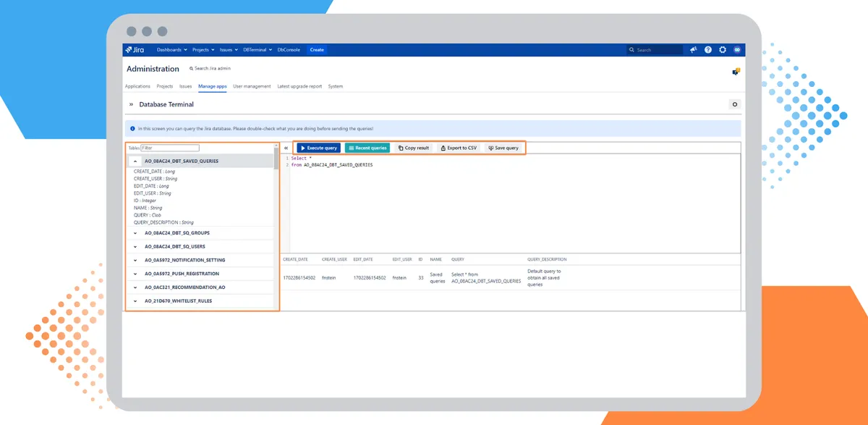Open the help question mark icon
868x425 pixels.
(x=708, y=50)
